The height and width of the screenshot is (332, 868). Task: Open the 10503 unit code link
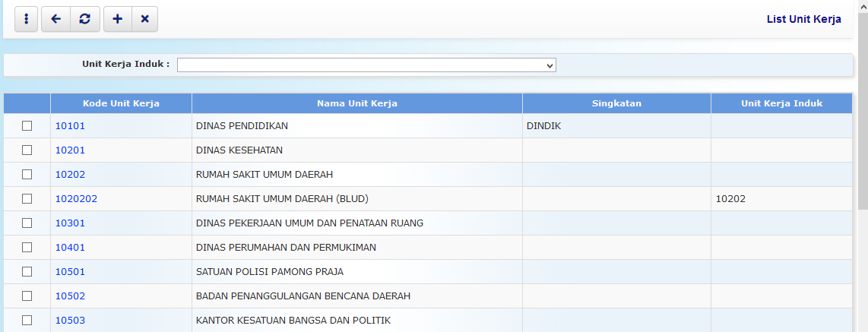[70, 321]
